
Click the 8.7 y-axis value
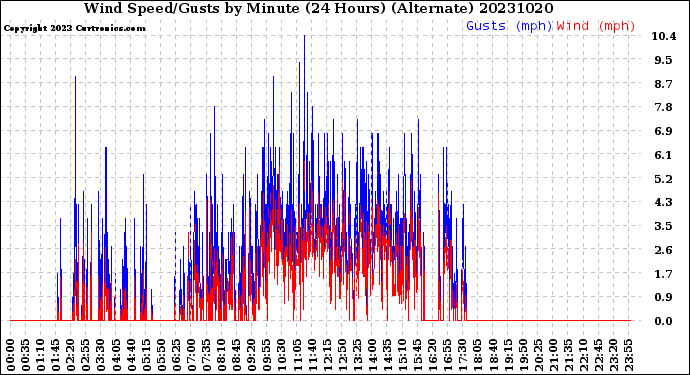point(664,84)
